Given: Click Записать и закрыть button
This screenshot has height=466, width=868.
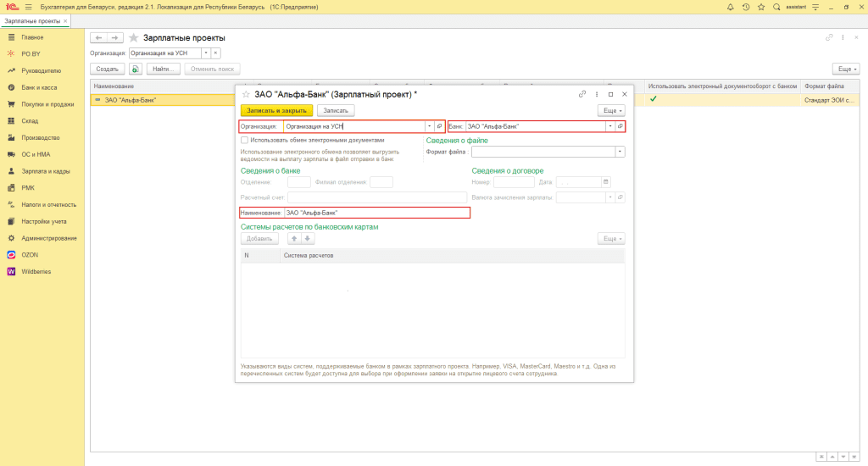Looking at the screenshot, I should [277, 111].
